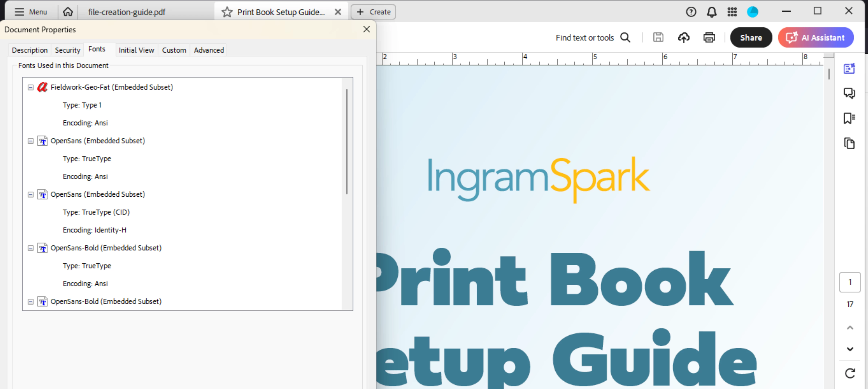
Task: Click the Save disk icon
Action: pos(658,38)
